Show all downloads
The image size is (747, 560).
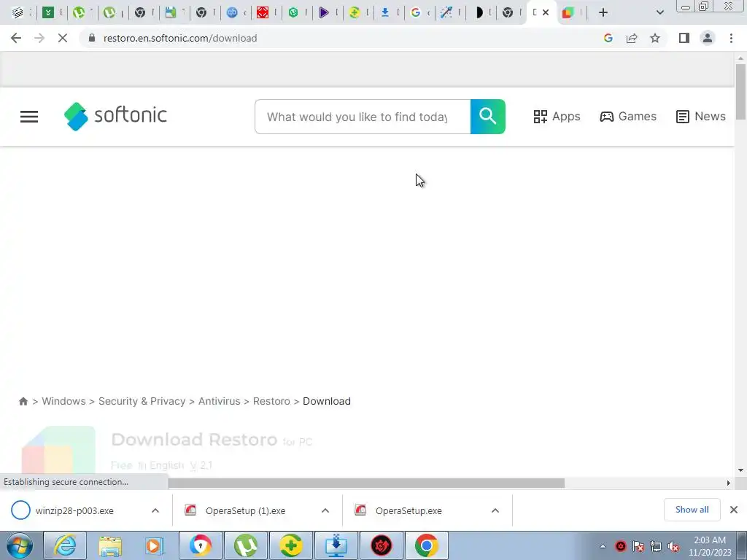pos(692,510)
